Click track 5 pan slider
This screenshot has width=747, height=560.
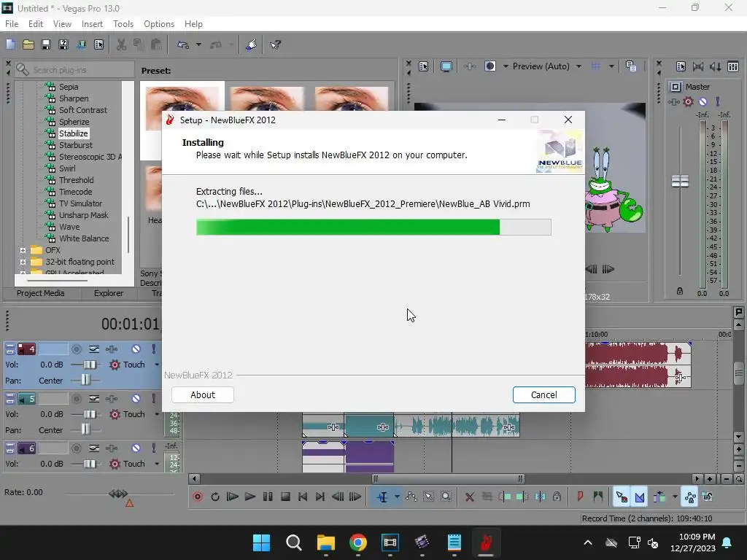86,430
